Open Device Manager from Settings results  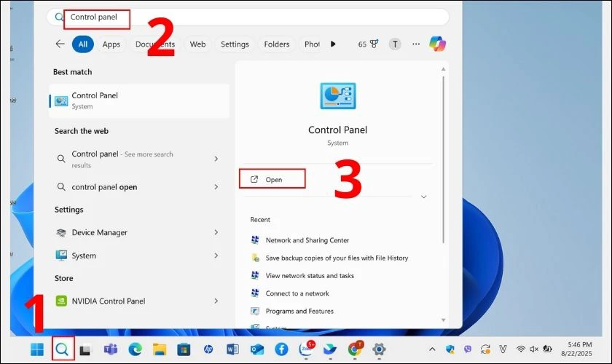coord(139,232)
